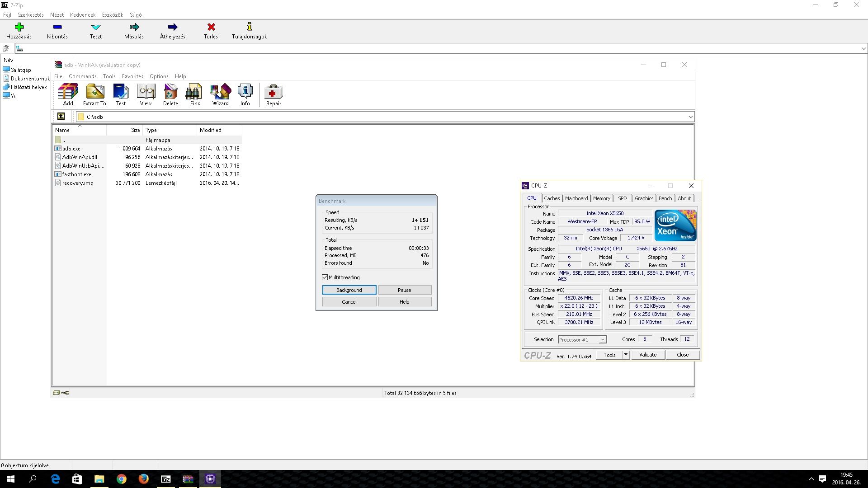Click WinRAR View icon
The image size is (868, 488).
[146, 92]
